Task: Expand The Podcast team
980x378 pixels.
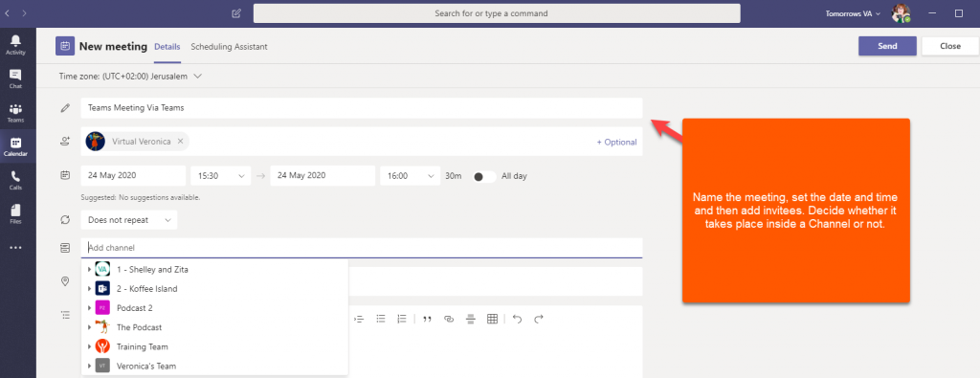Action: click(89, 327)
